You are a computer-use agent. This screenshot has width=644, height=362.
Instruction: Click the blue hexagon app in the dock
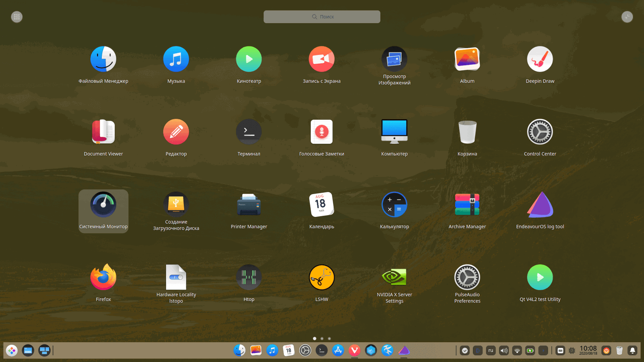tap(371, 350)
